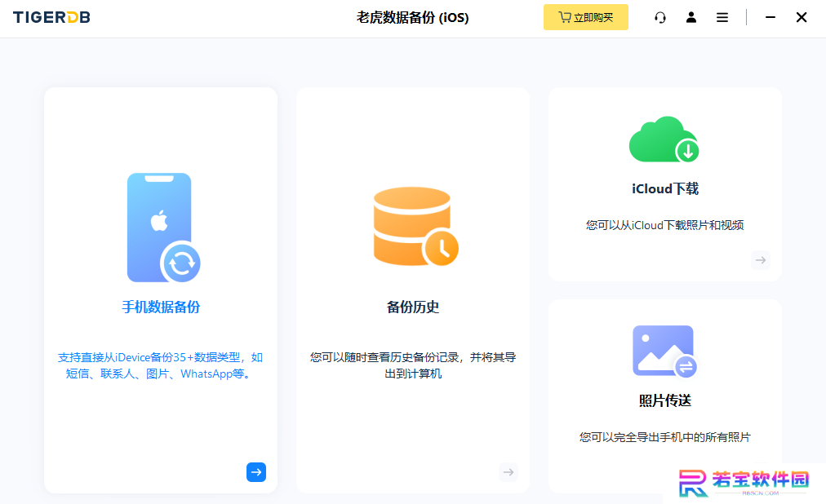This screenshot has height=504, width=826.
Task: Click the blue arrow in 手机数据备份 card
Action: (256, 472)
